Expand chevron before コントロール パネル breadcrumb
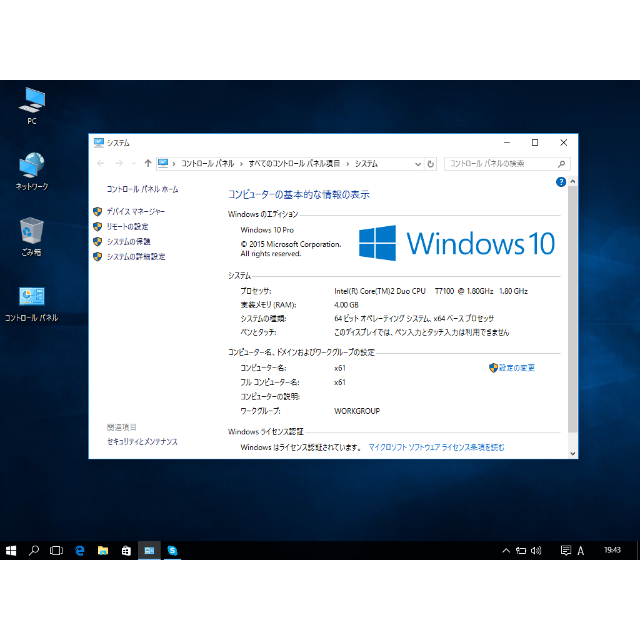The image size is (640, 640). [174, 164]
